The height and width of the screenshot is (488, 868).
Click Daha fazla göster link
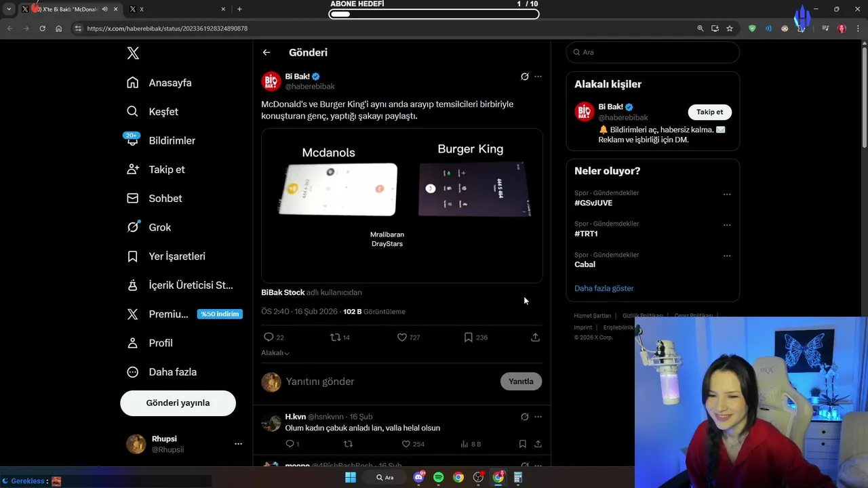pyautogui.click(x=604, y=288)
